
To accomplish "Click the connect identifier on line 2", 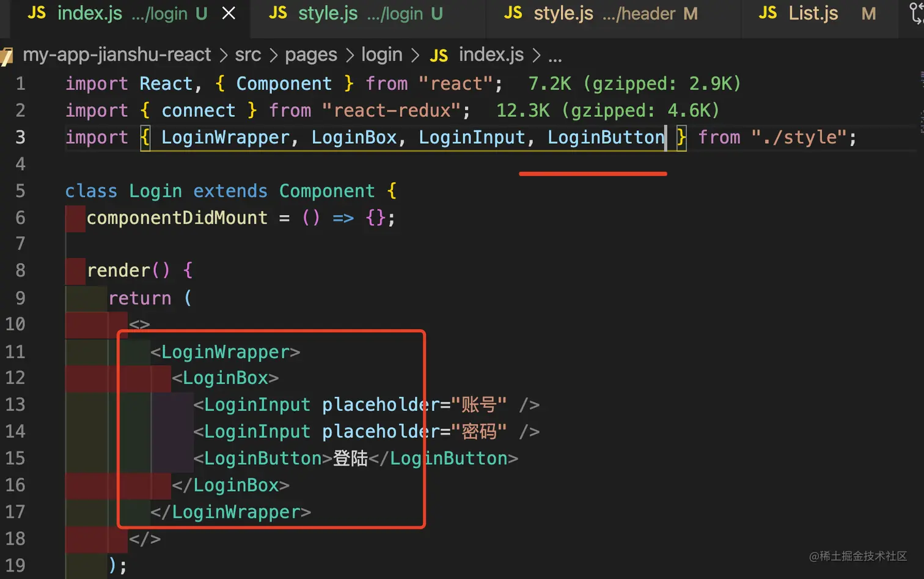I will [199, 110].
